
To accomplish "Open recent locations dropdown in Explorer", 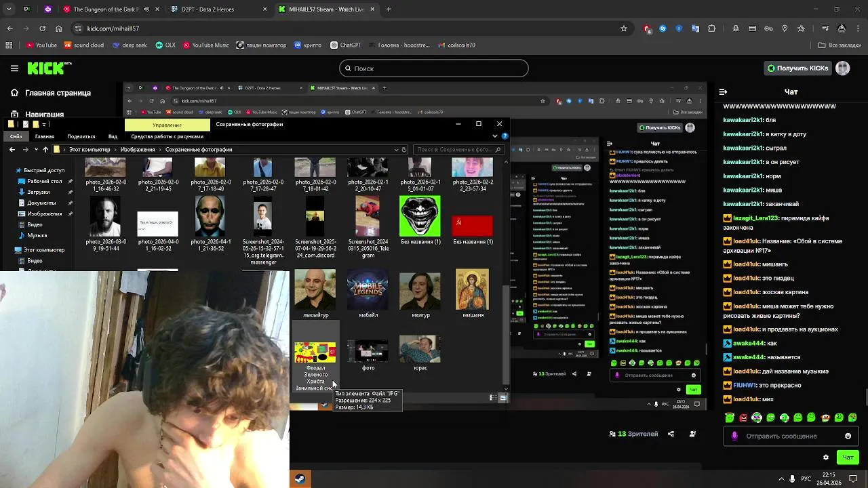I will tap(35, 149).
